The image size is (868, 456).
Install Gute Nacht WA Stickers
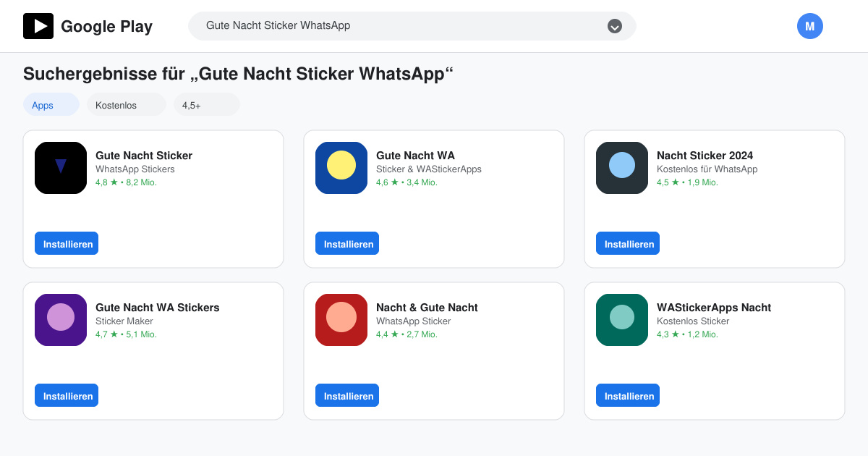tap(67, 395)
